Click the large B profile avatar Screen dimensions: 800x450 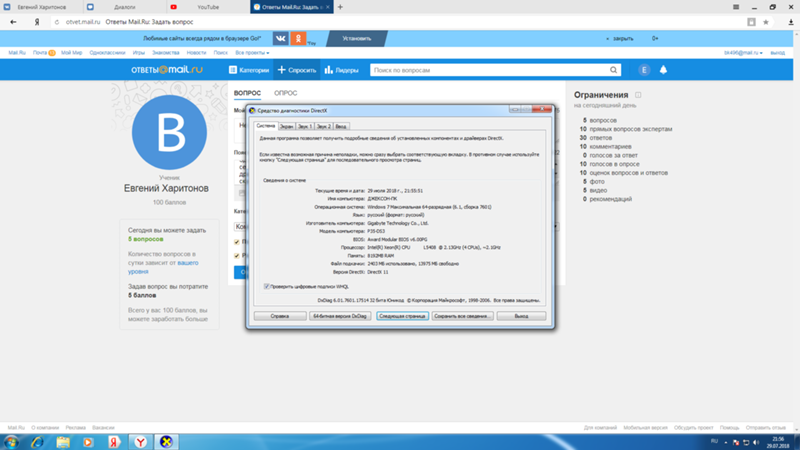(169, 132)
